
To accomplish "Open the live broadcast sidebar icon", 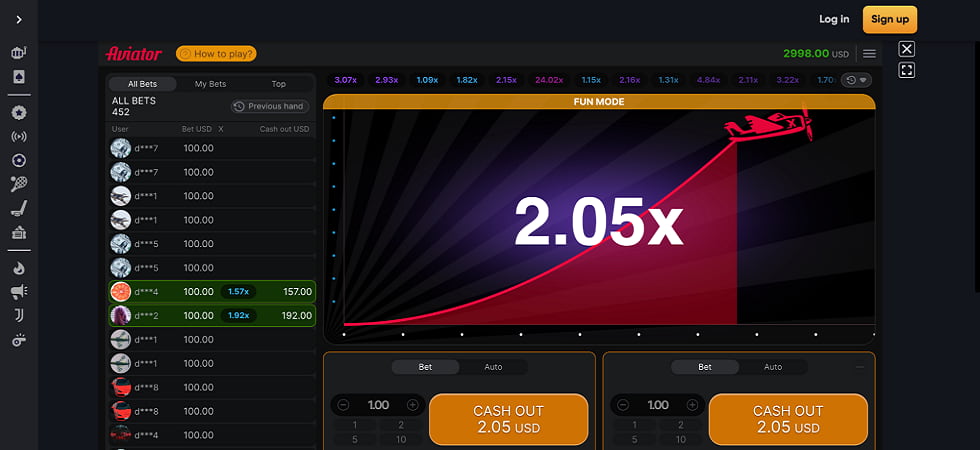I will point(19,137).
